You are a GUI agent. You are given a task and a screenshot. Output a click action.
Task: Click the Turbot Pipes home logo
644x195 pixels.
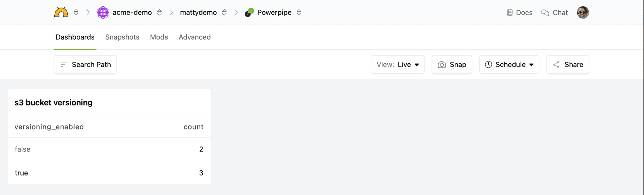click(x=61, y=12)
